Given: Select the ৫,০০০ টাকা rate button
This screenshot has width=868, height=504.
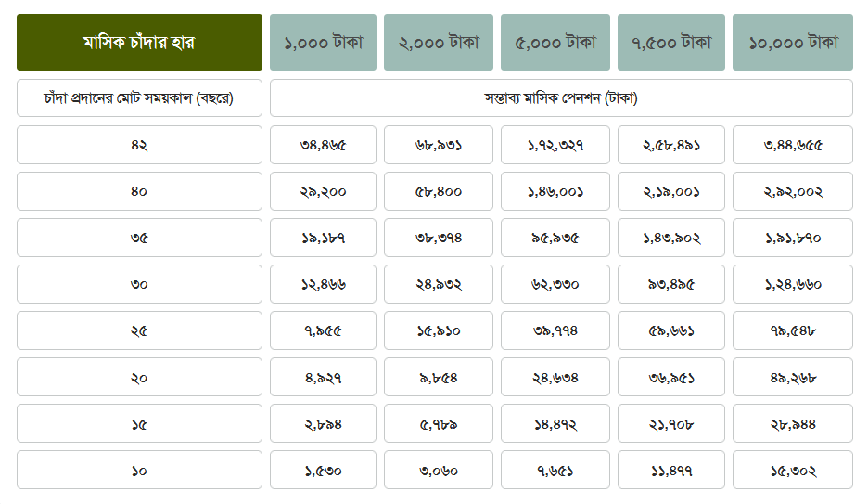Looking at the screenshot, I should (555, 43).
